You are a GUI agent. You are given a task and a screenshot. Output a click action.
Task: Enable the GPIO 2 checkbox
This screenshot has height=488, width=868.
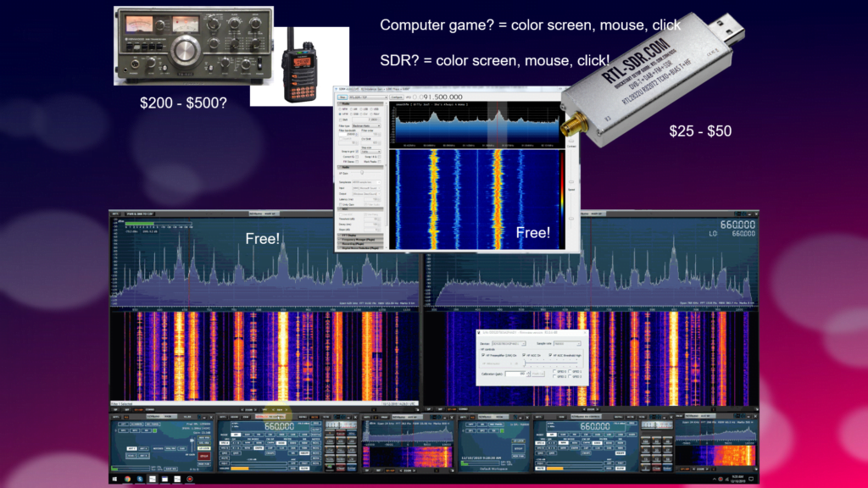554,376
